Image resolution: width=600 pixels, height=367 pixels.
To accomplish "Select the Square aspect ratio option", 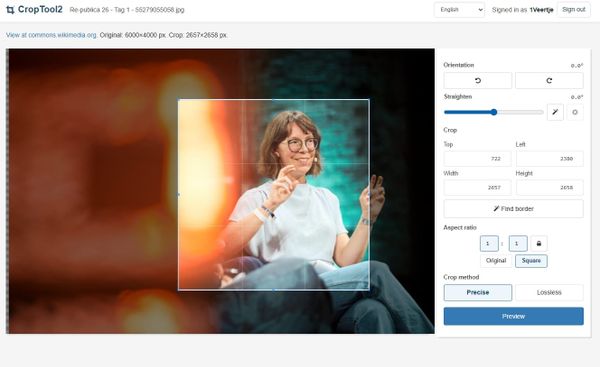I will click(x=531, y=261).
